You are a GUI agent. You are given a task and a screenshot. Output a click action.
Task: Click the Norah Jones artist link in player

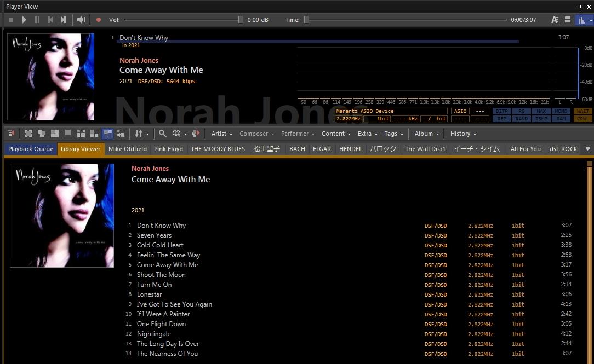(139, 61)
